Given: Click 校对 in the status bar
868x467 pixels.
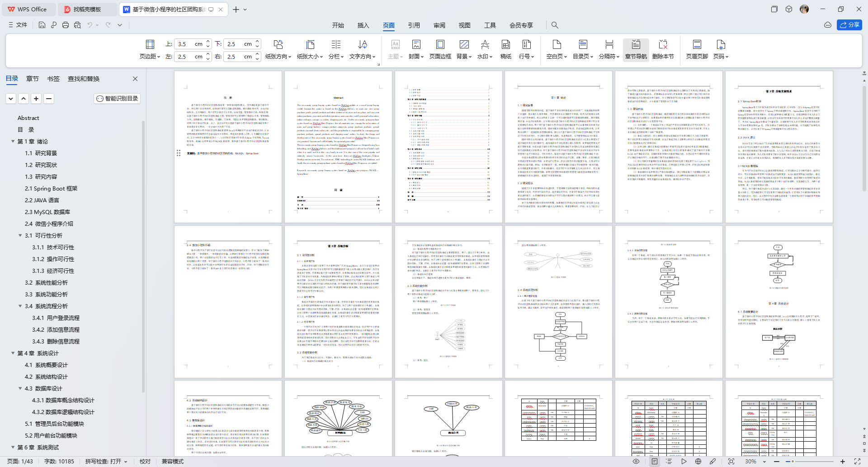Looking at the screenshot, I should 145,461.
